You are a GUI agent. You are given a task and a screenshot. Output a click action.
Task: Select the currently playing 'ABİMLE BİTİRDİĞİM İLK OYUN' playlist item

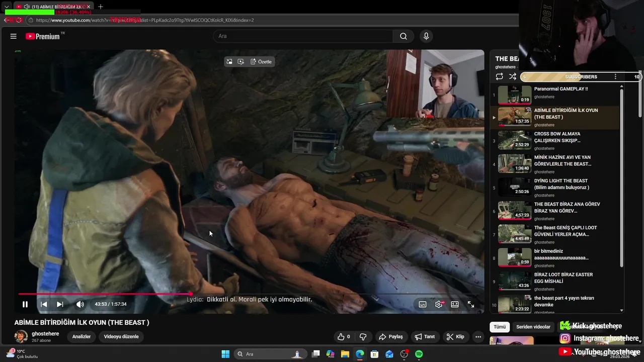pyautogui.click(x=554, y=118)
